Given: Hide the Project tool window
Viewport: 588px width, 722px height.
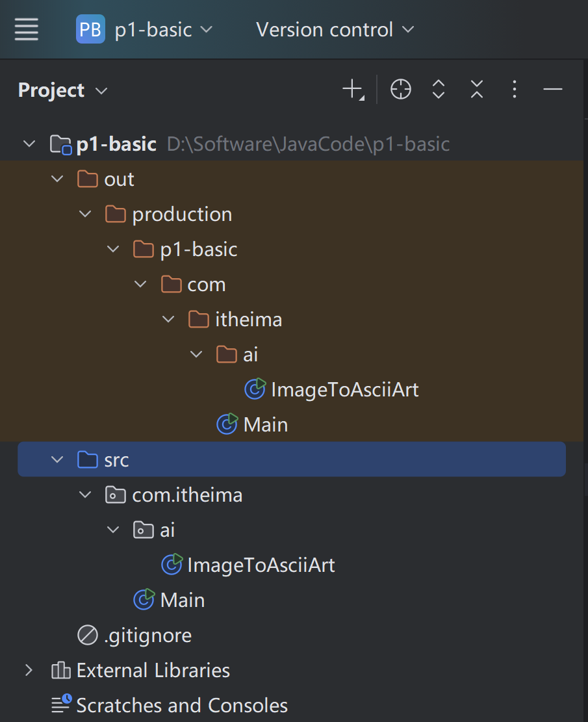Looking at the screenshot, I should 553,90.
